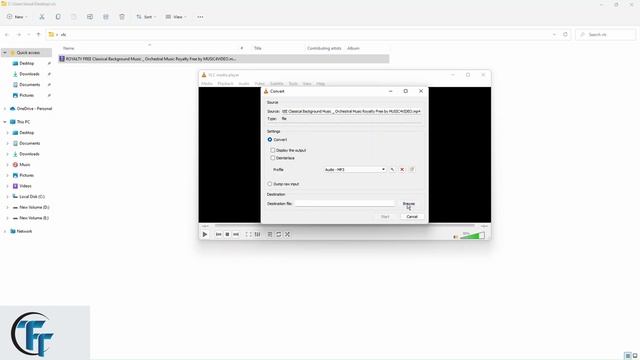Expand the address bar history dropdown
Screen dimensions: 640x360
click(554, 35)
